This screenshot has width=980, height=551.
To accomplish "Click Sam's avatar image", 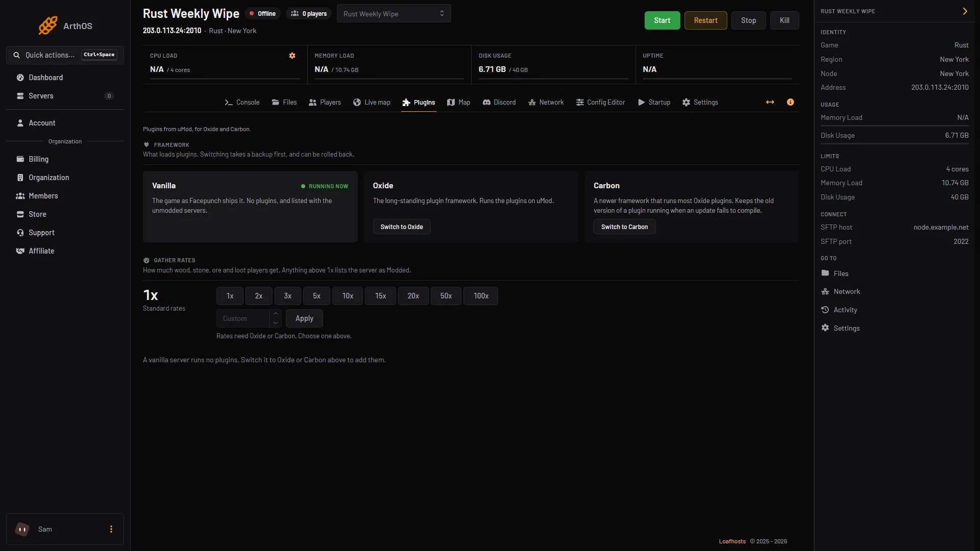I will coord(22,529).
